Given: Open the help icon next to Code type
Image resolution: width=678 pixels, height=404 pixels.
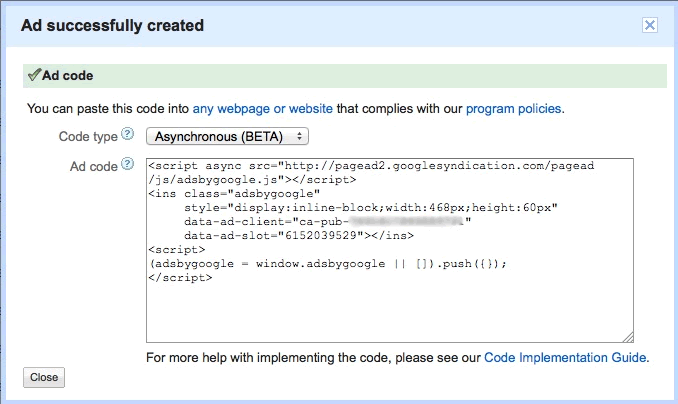Looking at the screenshot, I should coord(127,134).
